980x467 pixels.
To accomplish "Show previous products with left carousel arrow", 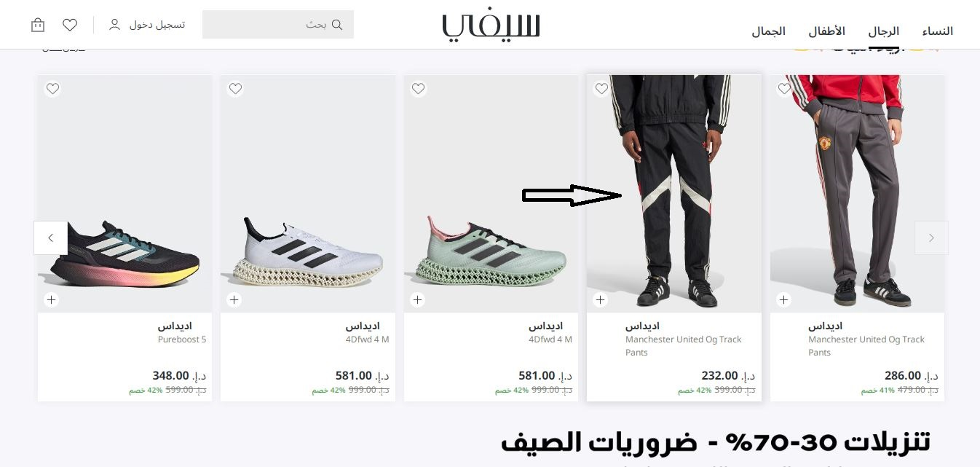I will tap(51, 238).
